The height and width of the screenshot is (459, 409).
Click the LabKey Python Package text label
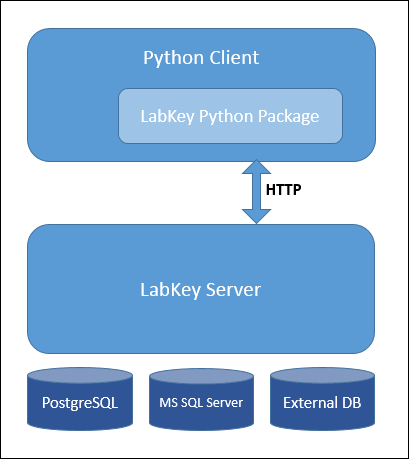[230, 117]
